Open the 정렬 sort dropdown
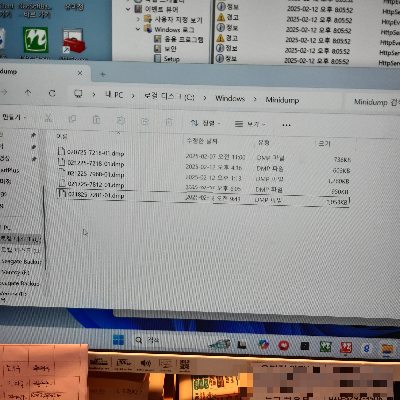This screenshot has width=400, height=400. pos(205,123)
